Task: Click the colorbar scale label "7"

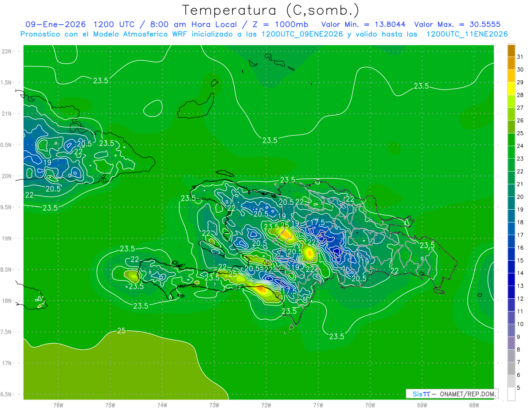Action: coord(518,363)
